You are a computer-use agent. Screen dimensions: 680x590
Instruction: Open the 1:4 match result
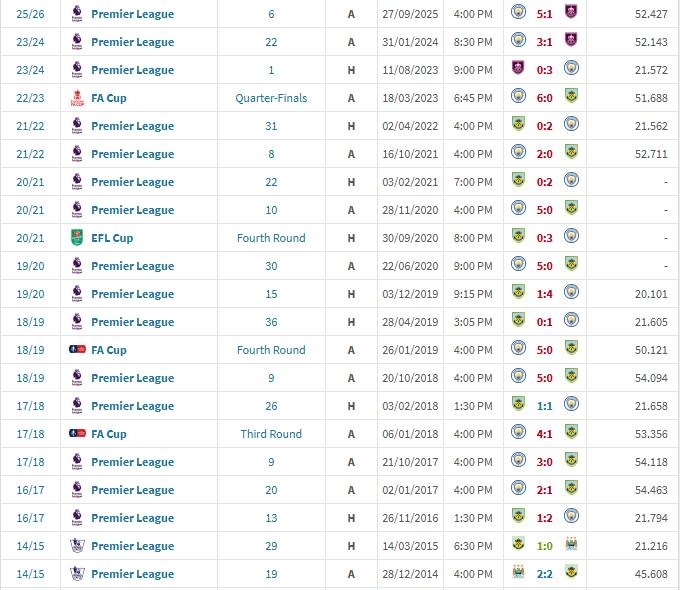tap(543, 294)
